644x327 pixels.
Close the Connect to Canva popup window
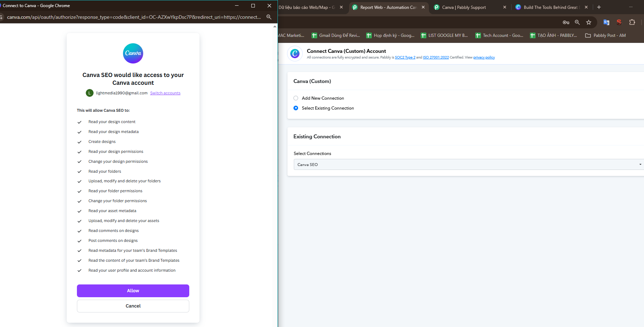point(269,6)
